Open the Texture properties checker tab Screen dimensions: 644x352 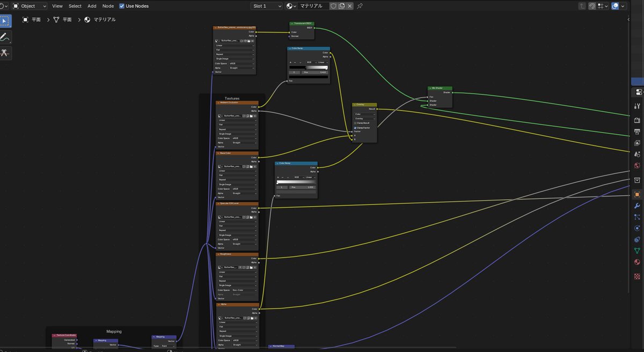[x=638, y=276]
